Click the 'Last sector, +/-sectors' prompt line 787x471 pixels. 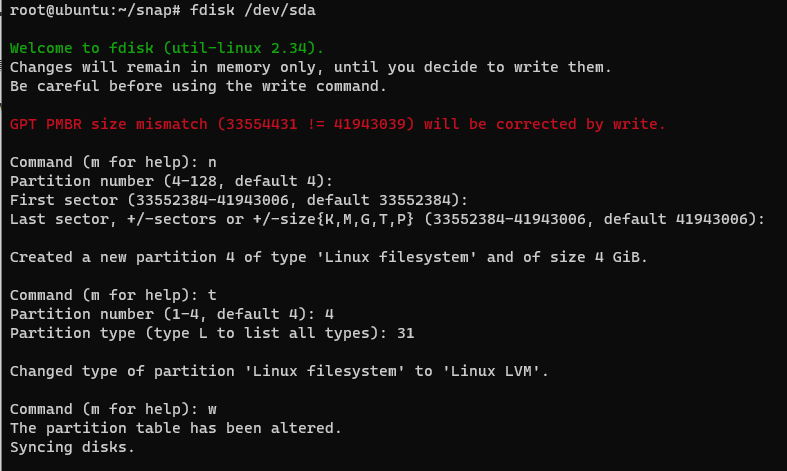click(x=387, y=219)
